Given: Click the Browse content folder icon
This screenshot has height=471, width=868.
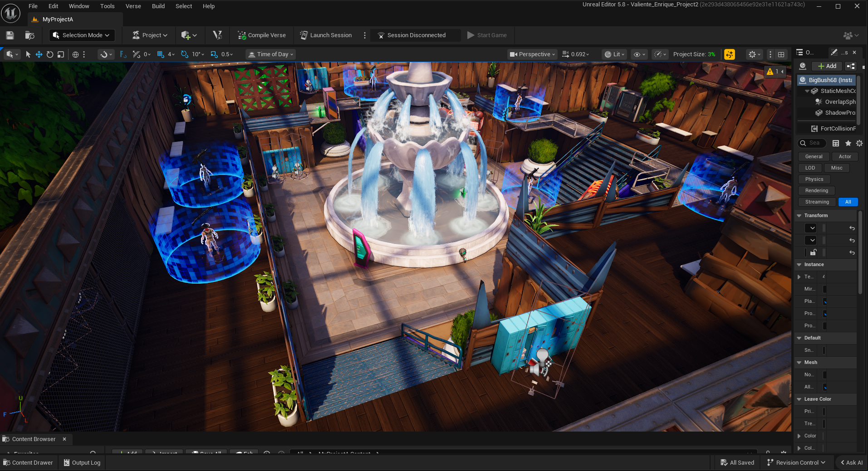Looking at the screenshot, I should pyautogui.click(x=30, y=35).
